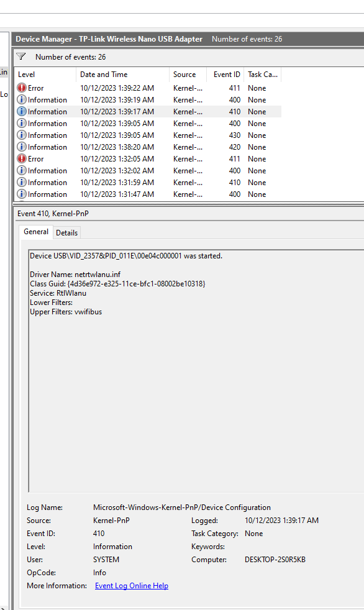Screen dimensions: 364x610
Task: Click the 10/12/2023 1:39:22 AM timestamp
Action: pyautogui.click(x=117, y=88)
